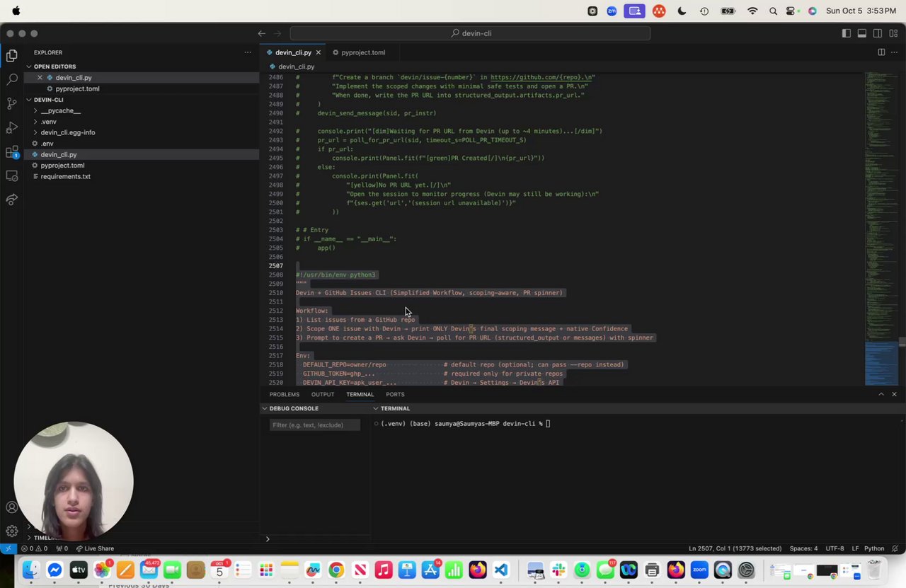Image resolution: width=906 pixels, height=588 pixels.
Task: Maximize the panel with the chevron
Action: (x=881, y=394)
